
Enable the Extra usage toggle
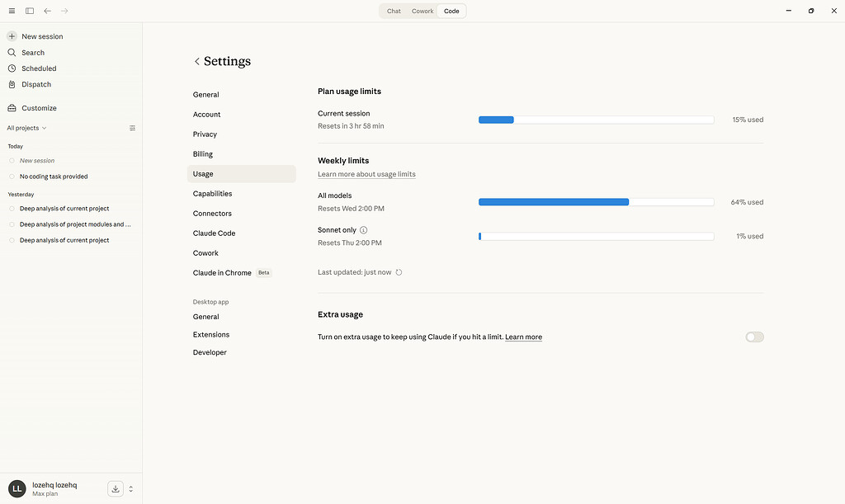754,337
